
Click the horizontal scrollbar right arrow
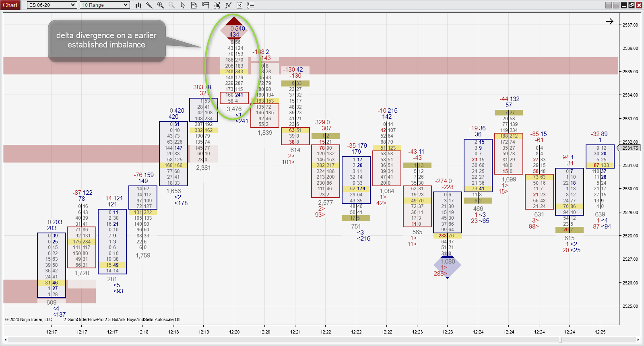coord(638,340)
